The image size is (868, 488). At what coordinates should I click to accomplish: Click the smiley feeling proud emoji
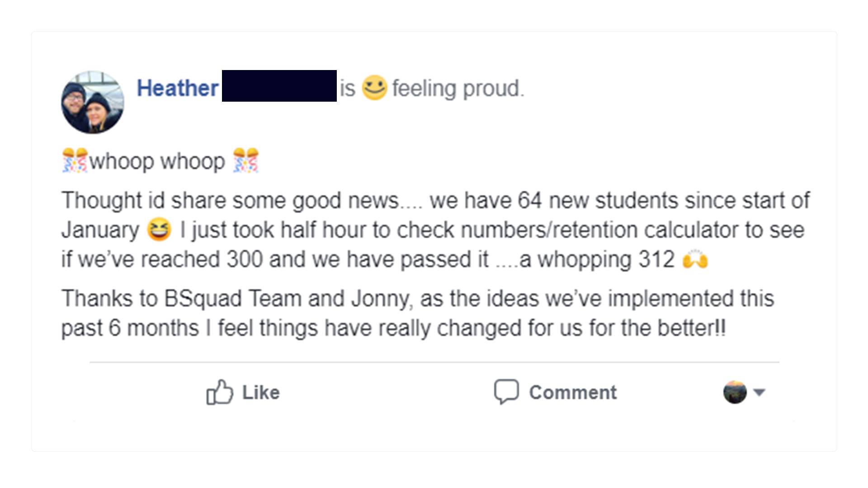click(x=374, y=87)
